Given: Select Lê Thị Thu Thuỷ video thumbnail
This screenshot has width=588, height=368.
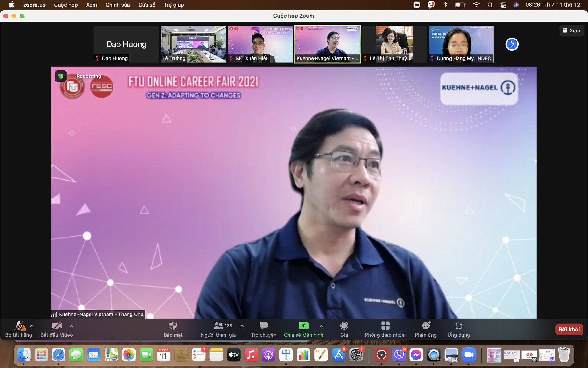Looking at the screenshot, I should 394,44.
